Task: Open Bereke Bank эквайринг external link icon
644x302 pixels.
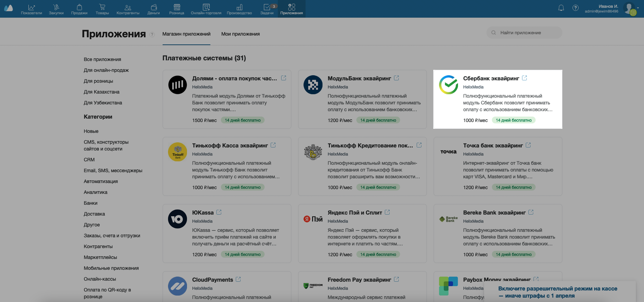Action: click(531, 212)
